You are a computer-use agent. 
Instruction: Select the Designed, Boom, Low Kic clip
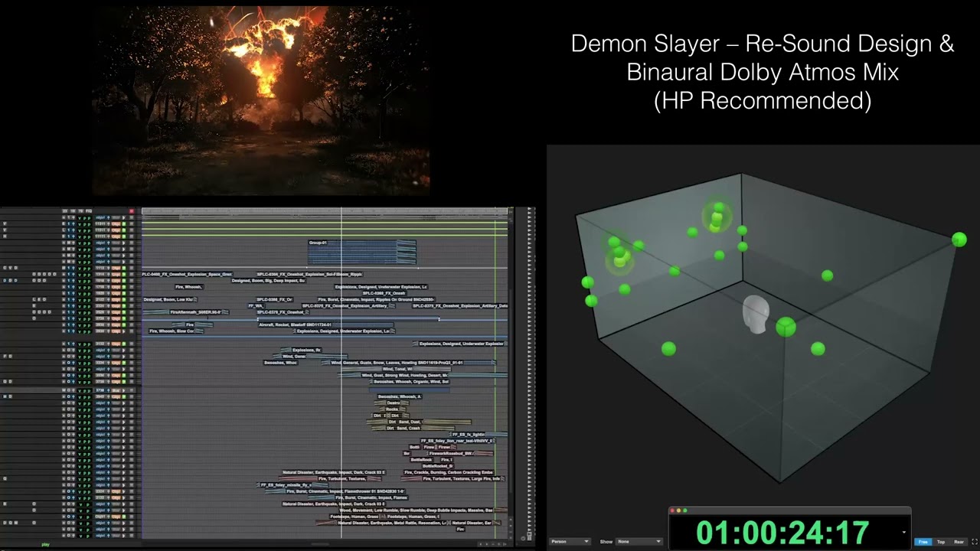pos(170,299)
